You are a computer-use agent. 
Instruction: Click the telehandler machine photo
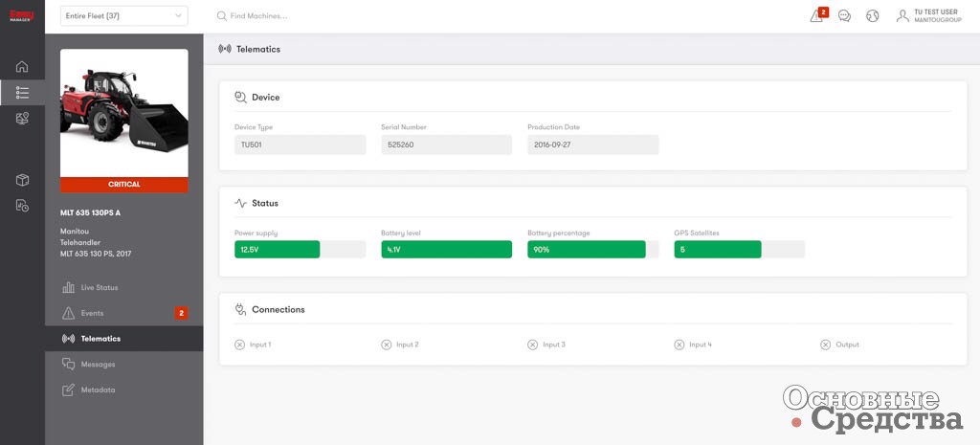123,113
